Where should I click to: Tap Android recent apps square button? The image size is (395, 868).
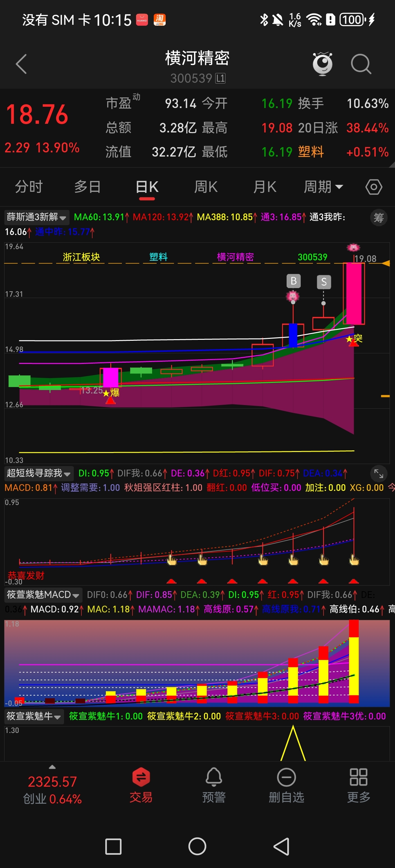[113, 846]
